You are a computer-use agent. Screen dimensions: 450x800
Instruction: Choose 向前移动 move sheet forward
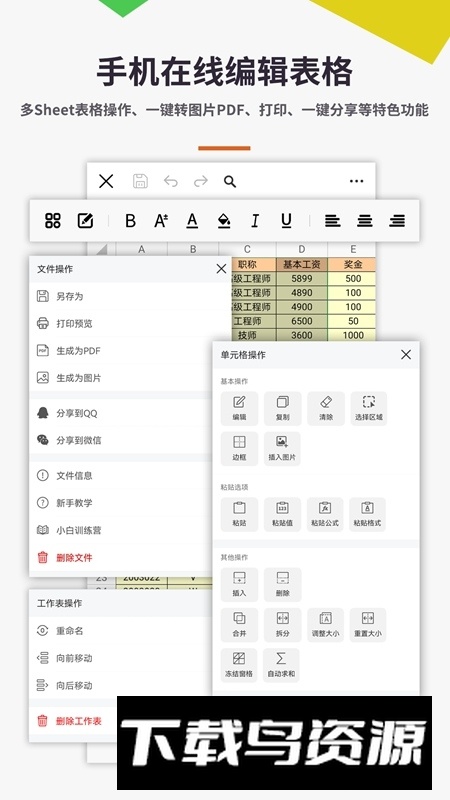point(120,658)
